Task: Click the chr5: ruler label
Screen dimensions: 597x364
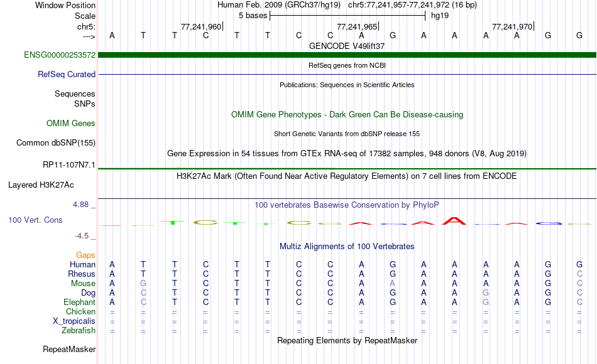Action: point(86,26)
